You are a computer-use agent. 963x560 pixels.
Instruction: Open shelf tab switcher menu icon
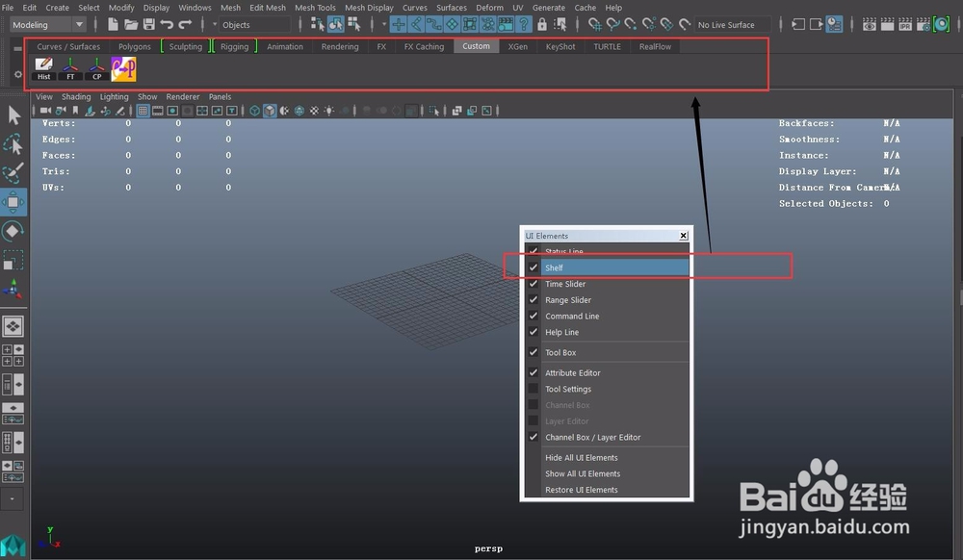pos(17,48)
